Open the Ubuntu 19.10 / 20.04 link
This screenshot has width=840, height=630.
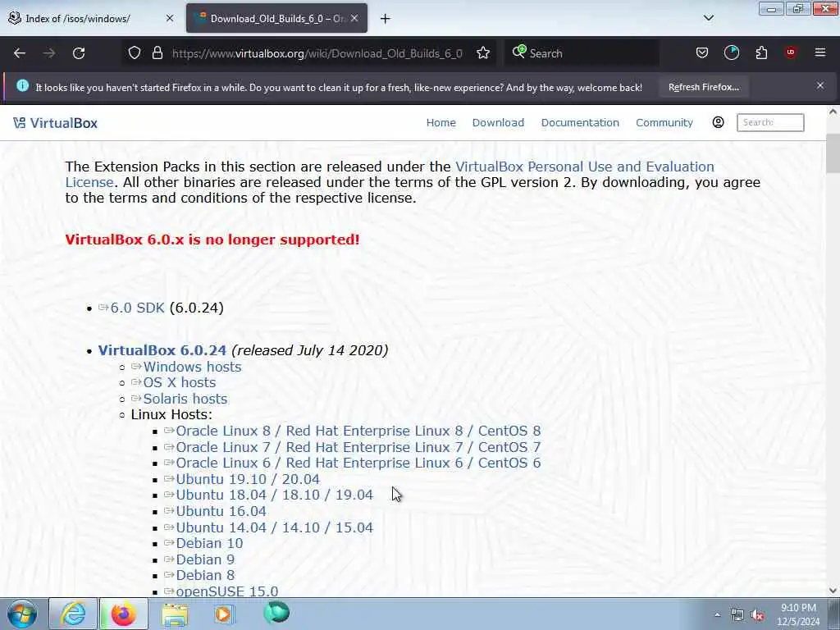[x=248, y=479]
